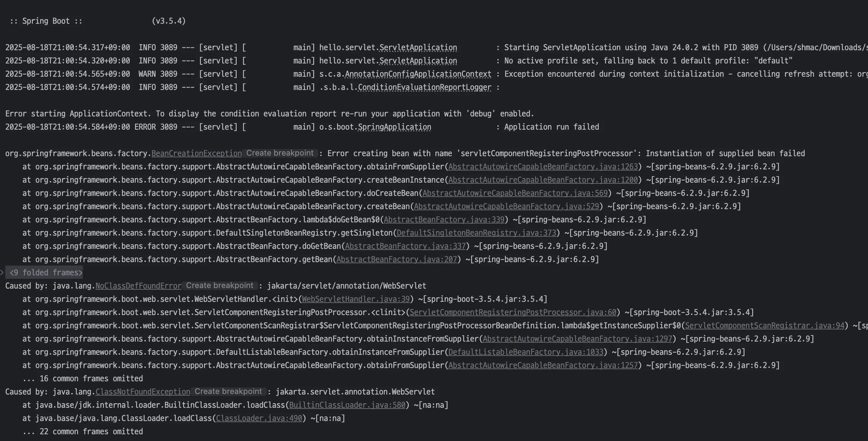Create breakpoint for ClassNotFoundException

pyautogui.click(x=228, y=391)
